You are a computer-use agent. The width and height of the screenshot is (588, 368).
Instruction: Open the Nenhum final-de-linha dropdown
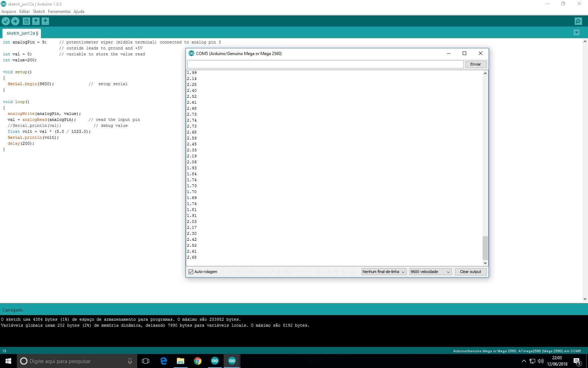[384, 272]
